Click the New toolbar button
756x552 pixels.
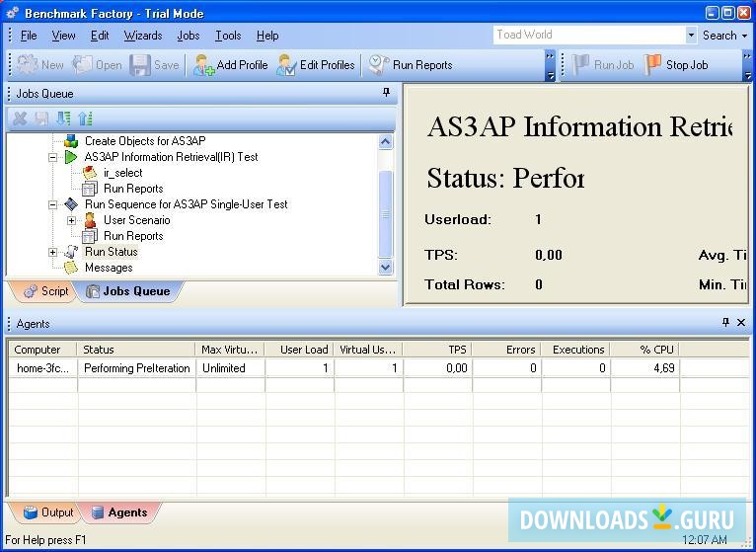coord(40,64)
